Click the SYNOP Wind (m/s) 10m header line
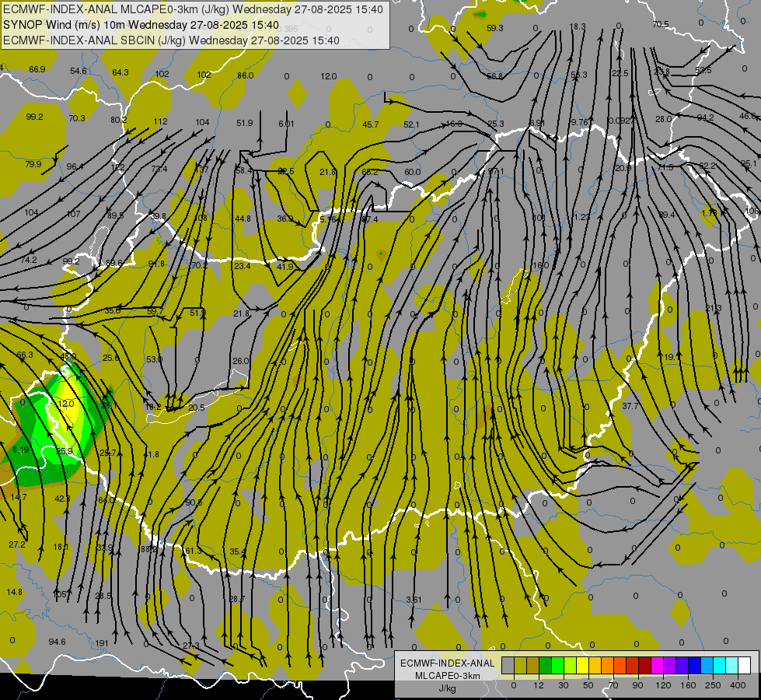761x700 pixels. coord(141,25)
